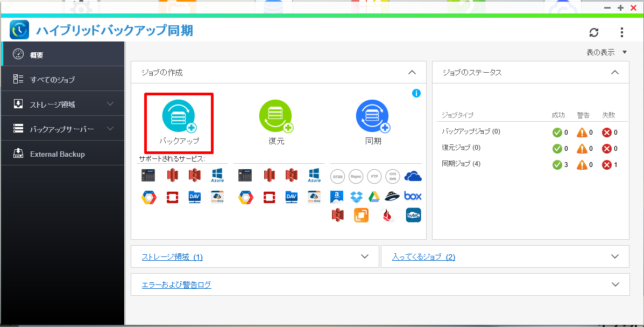Viewport: 644px width, 327px height.
Task: Click the 入ってくるジョブ (2) link
Action: coord(423,257)
